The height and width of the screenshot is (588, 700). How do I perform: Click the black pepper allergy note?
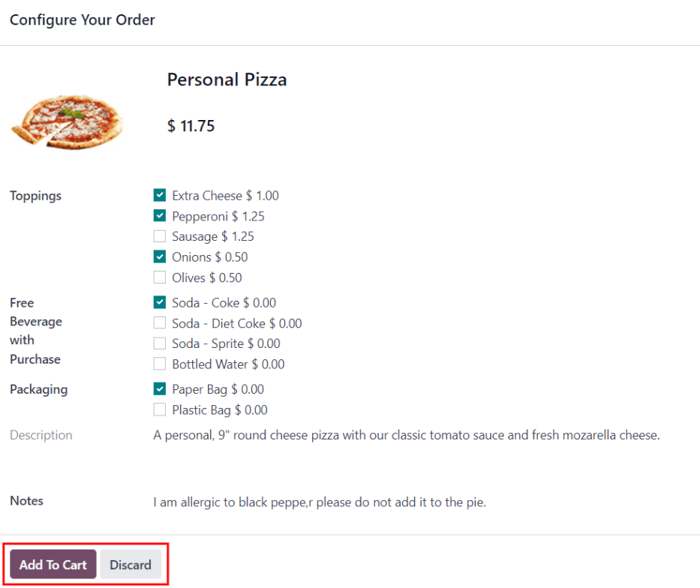tap(321, 501)
